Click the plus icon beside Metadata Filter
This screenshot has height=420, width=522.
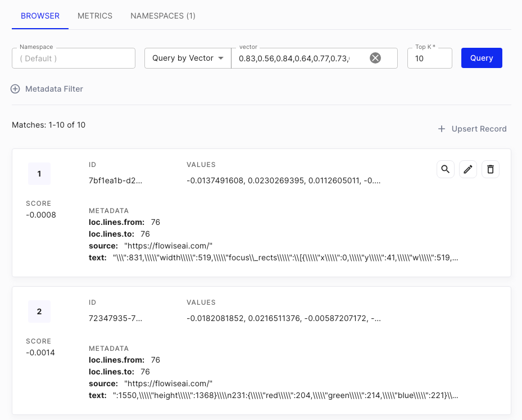[x=15, y=89]
